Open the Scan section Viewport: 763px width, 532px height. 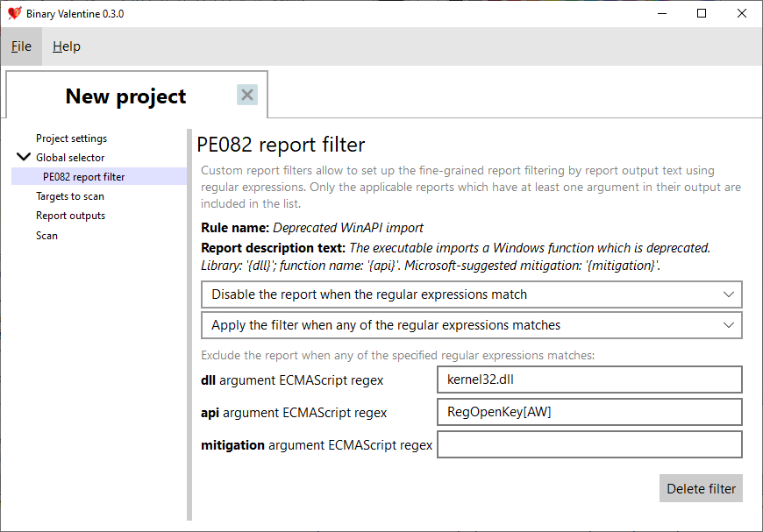click(46, 236)
